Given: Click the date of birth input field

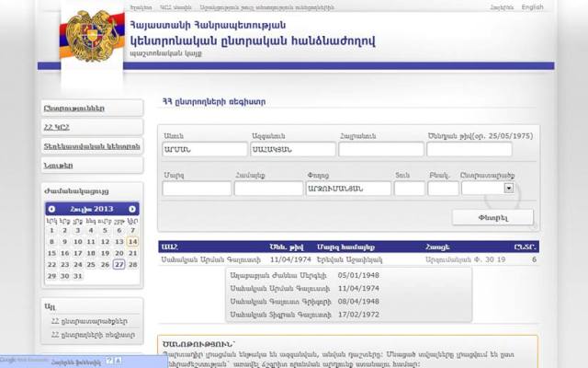Looking at the screenshot, I should pyautogui.click(x=480, y=149).
